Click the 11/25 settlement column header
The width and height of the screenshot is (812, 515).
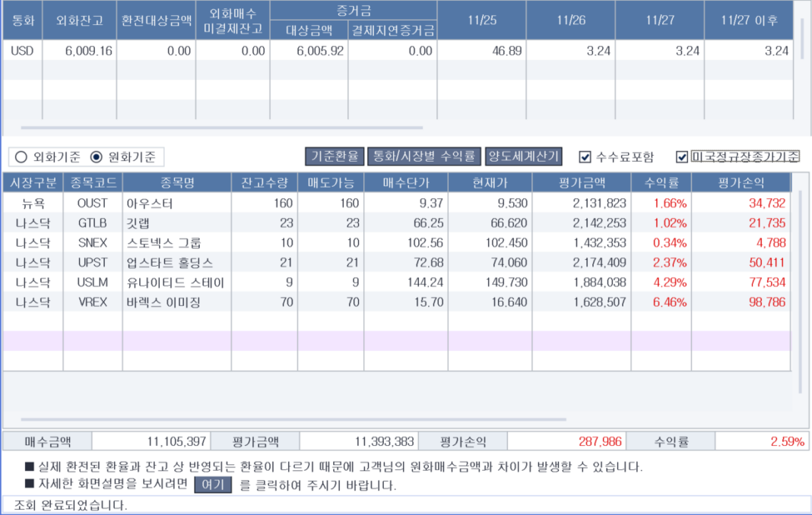point(481,21)
